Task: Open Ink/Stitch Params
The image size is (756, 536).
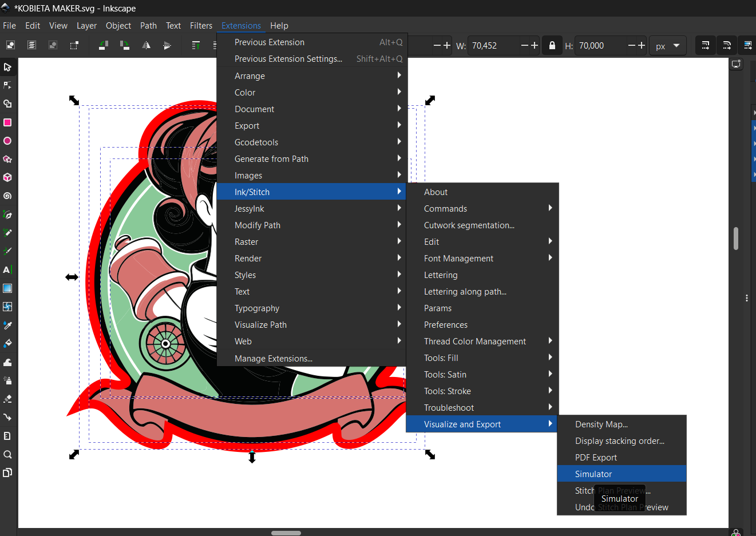Action: point(482,308)
